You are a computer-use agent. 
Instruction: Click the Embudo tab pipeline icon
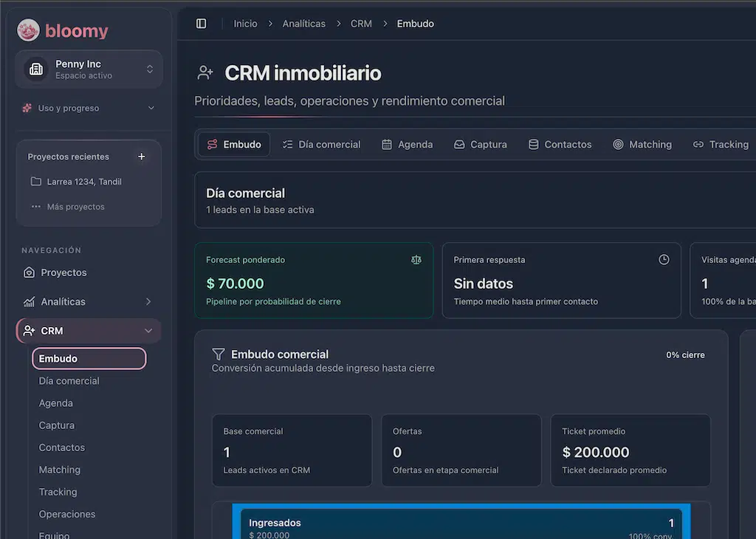pyautogui.click(x=212, y=145)
